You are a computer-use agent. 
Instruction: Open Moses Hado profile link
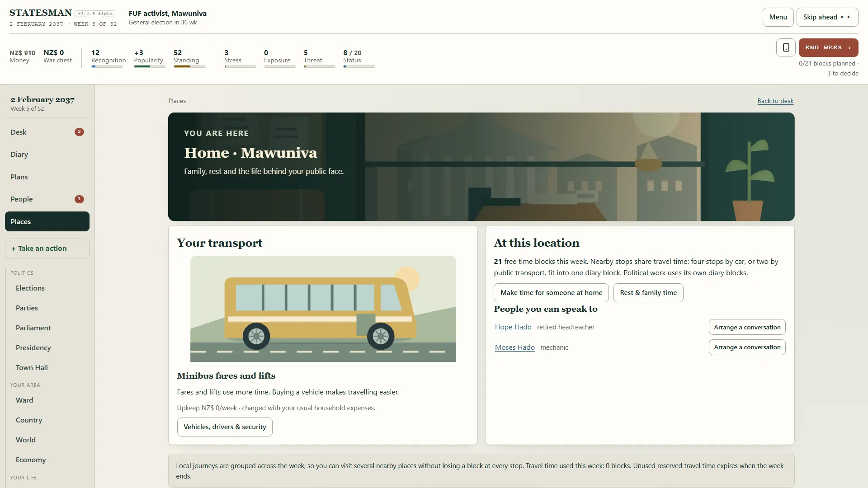(x=514, y=347)
